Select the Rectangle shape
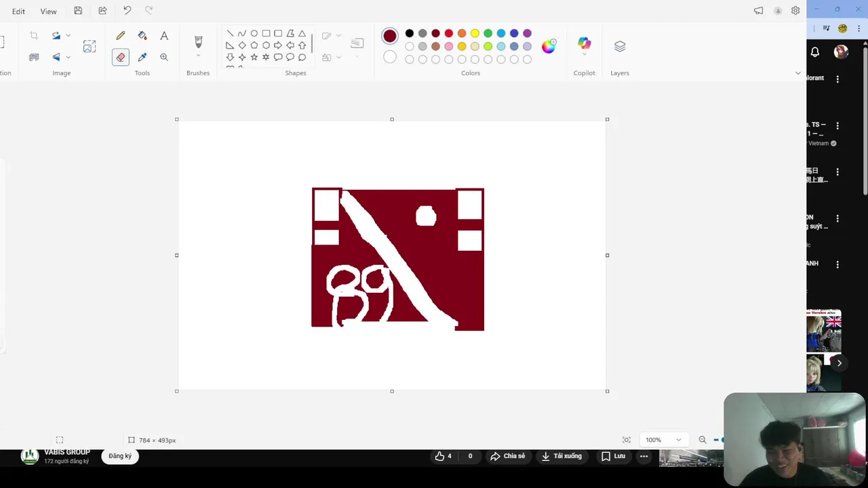Screen dimensions: 868x488 [266, 33]
